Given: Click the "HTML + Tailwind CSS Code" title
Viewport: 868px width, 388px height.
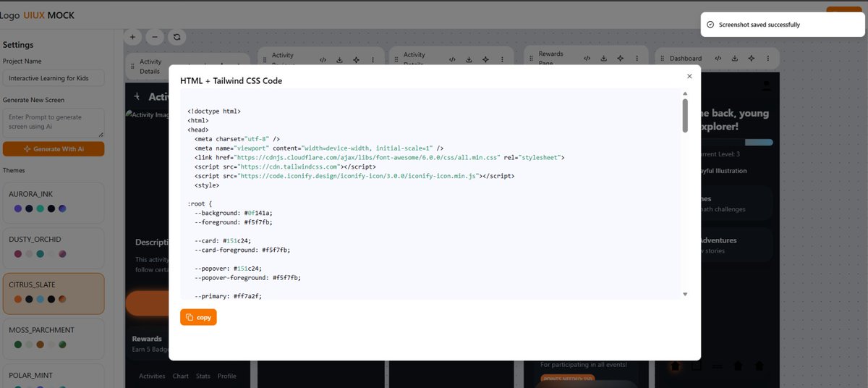Looking at the screenshot, I should point(231,80).
